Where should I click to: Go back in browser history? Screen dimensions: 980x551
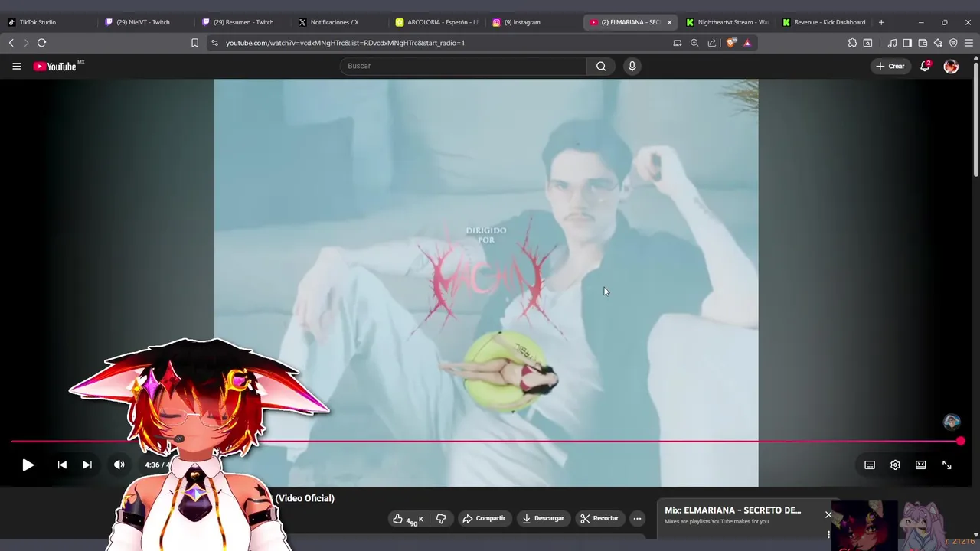pos(11,43)
